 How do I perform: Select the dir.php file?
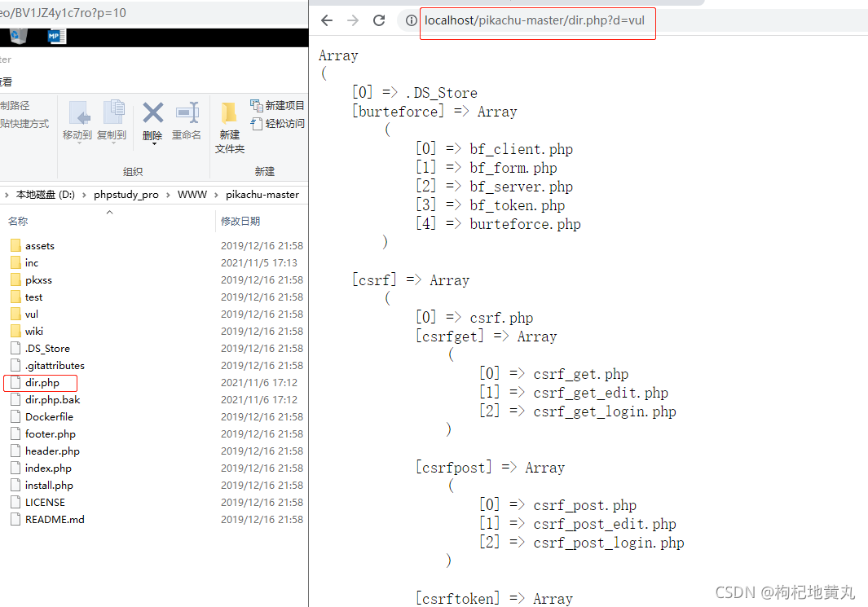point(42,383)
